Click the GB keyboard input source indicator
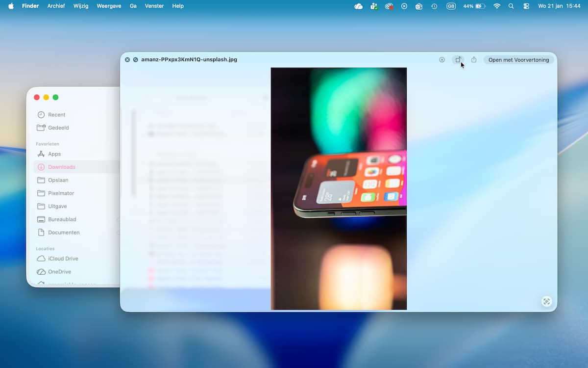 (451, 6)
